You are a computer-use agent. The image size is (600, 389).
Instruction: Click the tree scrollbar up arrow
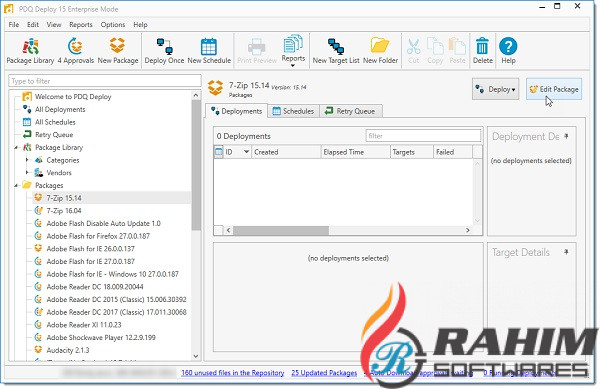196,95
